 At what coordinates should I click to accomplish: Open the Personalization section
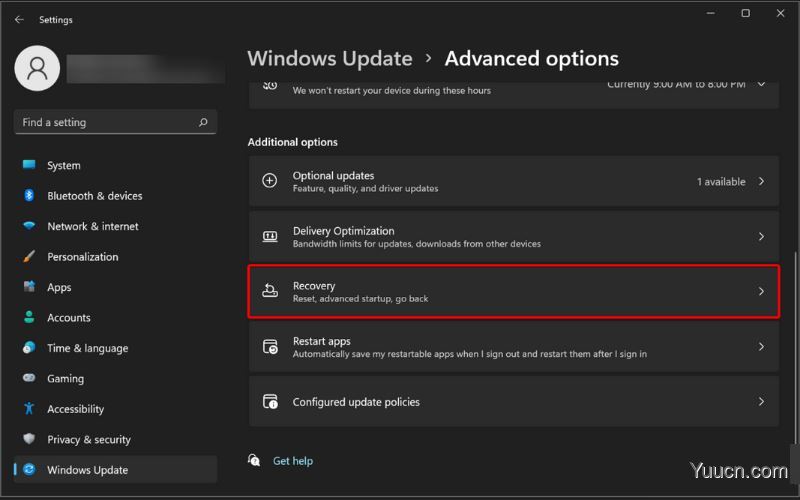coord(115,257)
